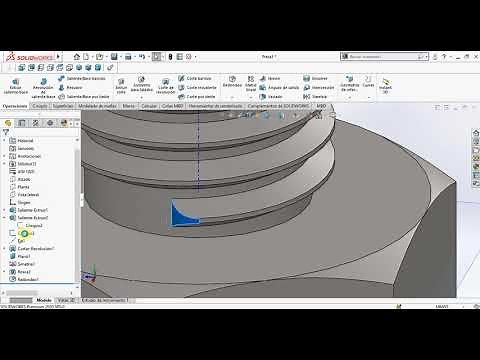This screenshot has height=360, width=480.
Task: Select the Intersección tool
Action: coord(319,87)
